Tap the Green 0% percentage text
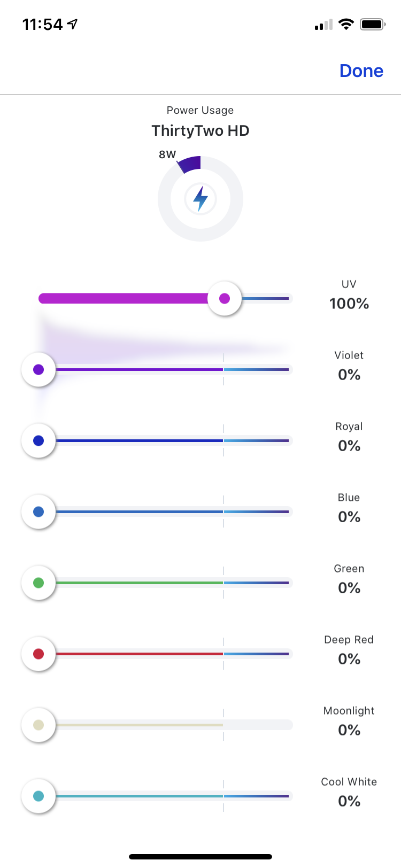 pyautogui.click(x=349, y=588)
